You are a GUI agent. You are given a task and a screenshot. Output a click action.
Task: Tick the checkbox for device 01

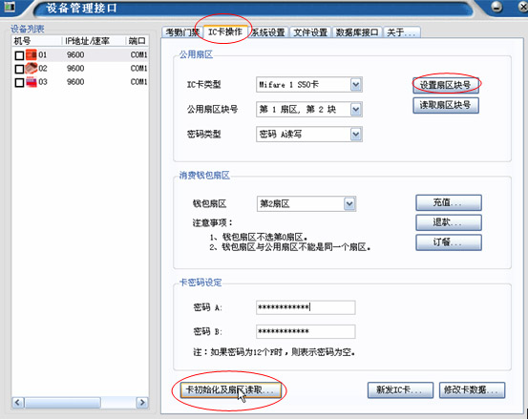click(19, 55)
